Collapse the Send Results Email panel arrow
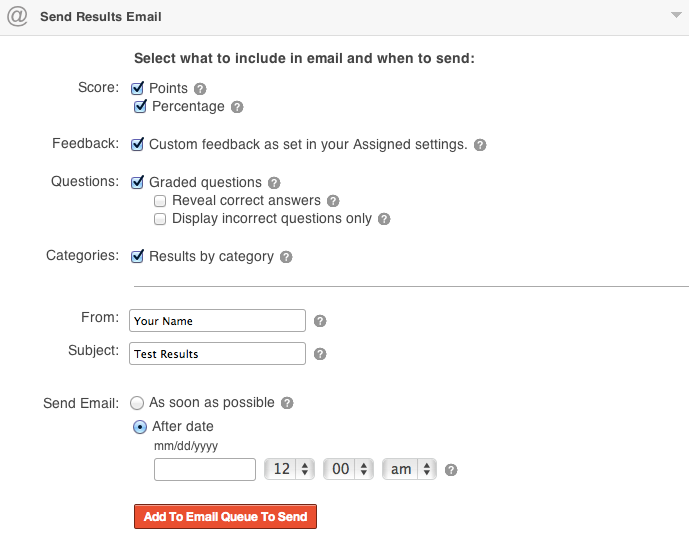 click(x=677, y=17)
